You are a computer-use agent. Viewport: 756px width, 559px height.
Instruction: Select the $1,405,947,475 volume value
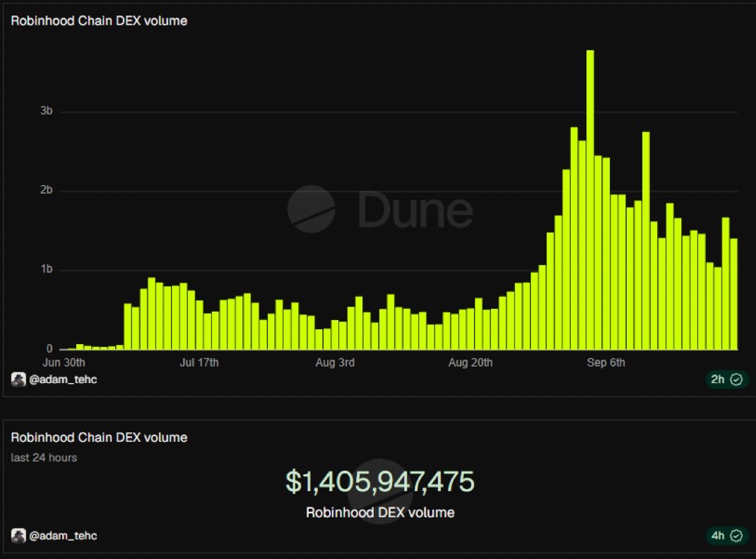point(380,481)
